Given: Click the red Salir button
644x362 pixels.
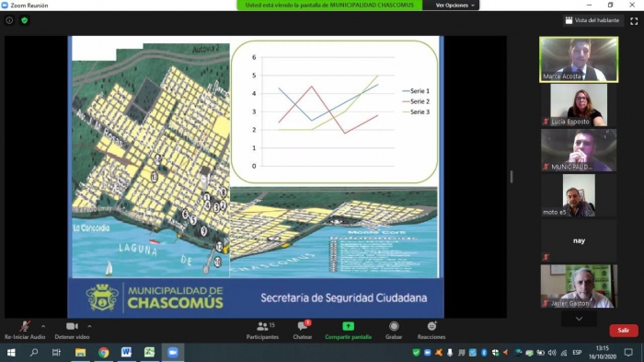Looking at the screenshot, I should (623, 331).
